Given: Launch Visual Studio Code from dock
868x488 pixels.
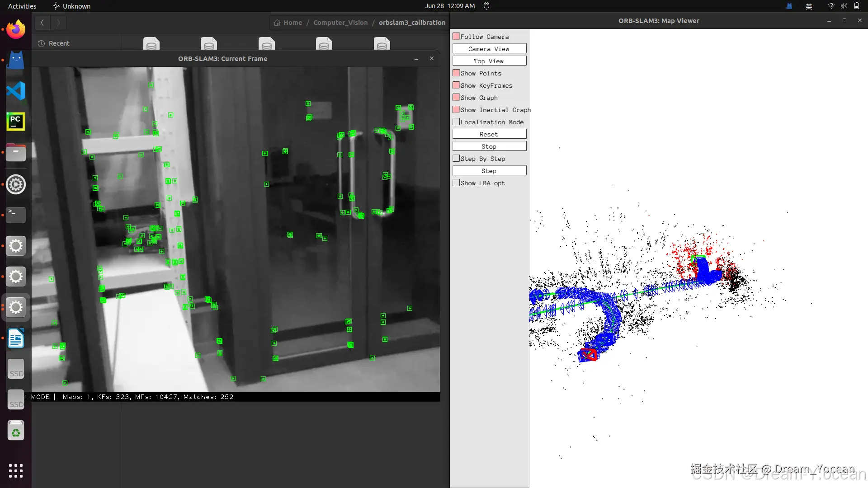Looking at the screenshot, I should click(x=16, y=91).
